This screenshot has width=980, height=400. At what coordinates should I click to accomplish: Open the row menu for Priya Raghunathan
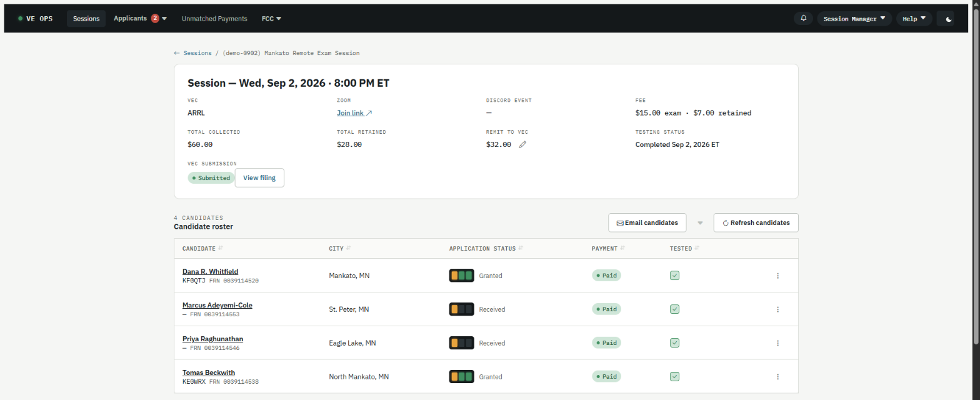coord(777,343)
